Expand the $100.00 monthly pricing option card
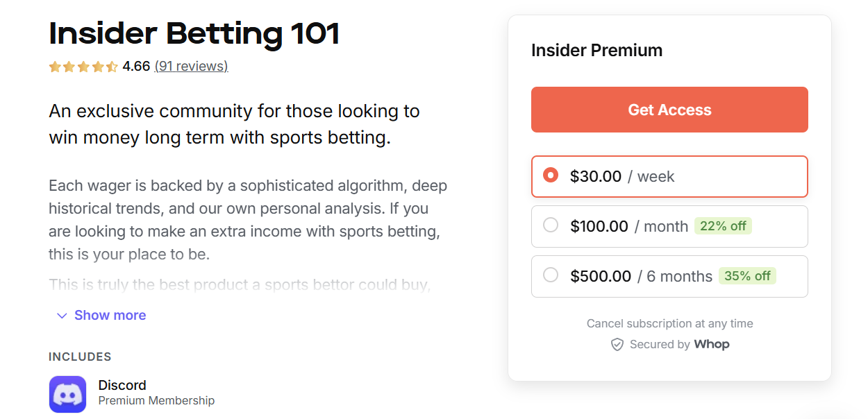Screen dimensions: 868x419 (669, 226)
